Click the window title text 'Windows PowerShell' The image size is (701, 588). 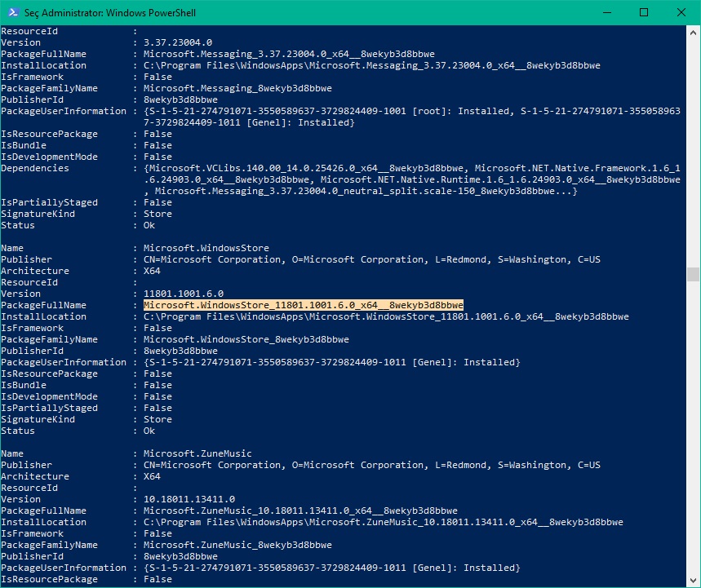tap(151, 13)
